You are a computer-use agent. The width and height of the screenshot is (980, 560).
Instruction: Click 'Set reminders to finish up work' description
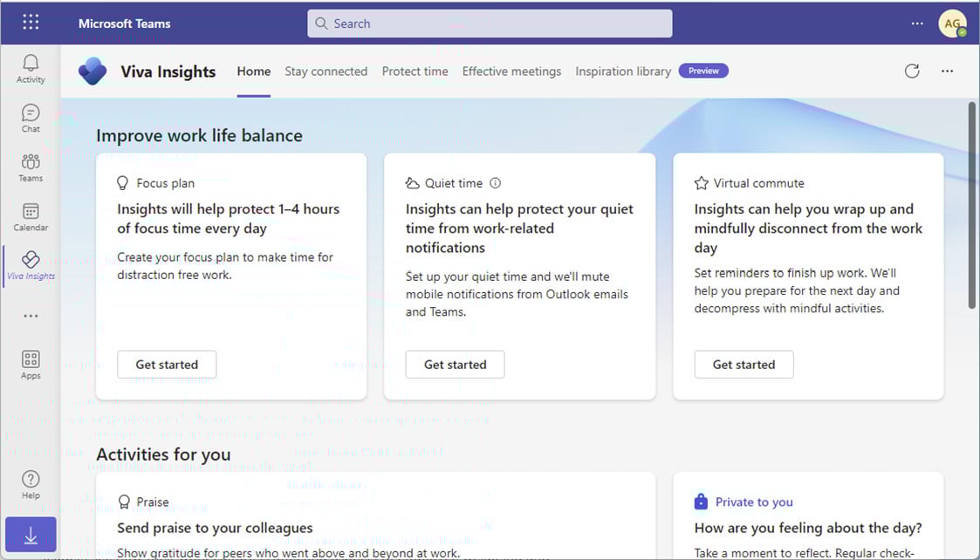[x=797, y=290]
